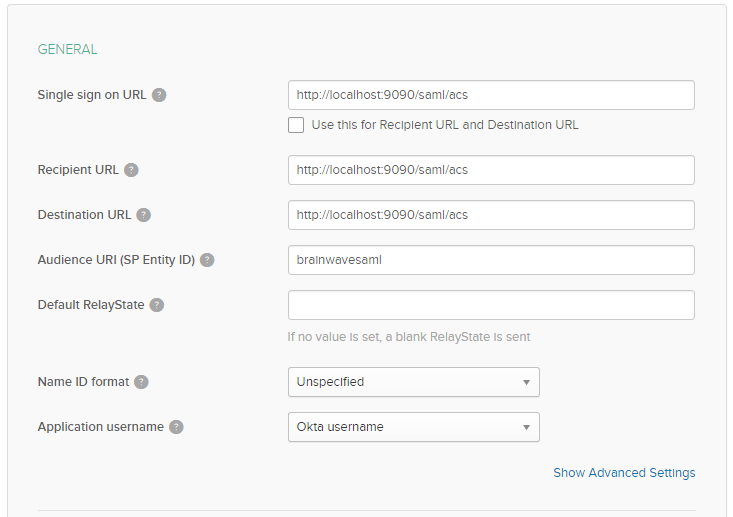Click Show Advanced Settings link
Screen dimensions: 733x517
624,473
